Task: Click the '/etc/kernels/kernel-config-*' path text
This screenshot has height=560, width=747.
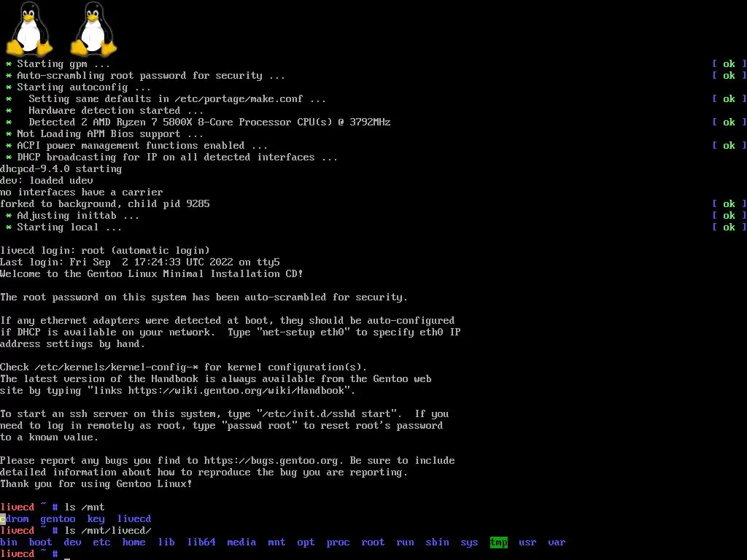Action: 117,367
